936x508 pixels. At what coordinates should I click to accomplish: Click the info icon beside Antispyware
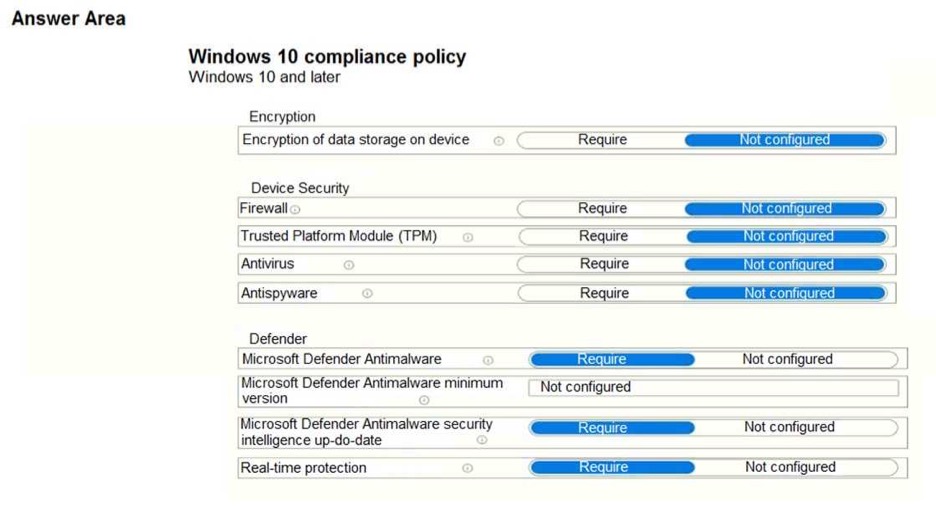pos(367,293)
